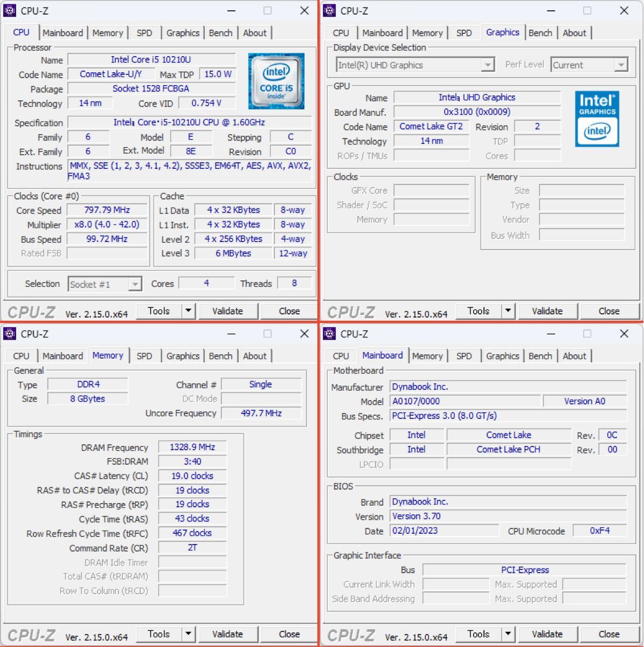Minimize the CPU-Z window showing Processor details
The image size is (644, 647).
[x=231, y=11]
